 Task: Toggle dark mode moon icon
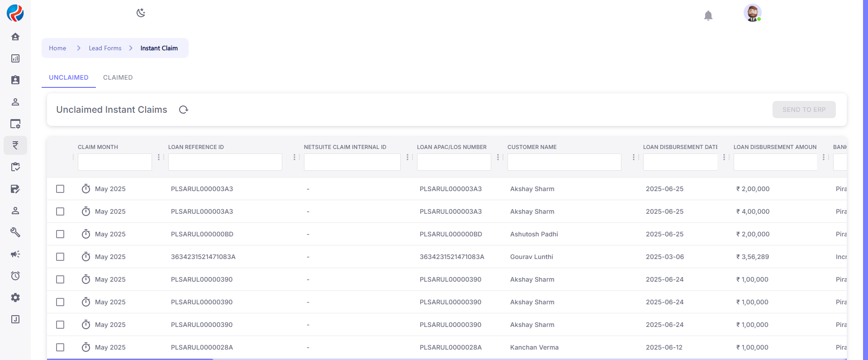click(x=141, y=13)
